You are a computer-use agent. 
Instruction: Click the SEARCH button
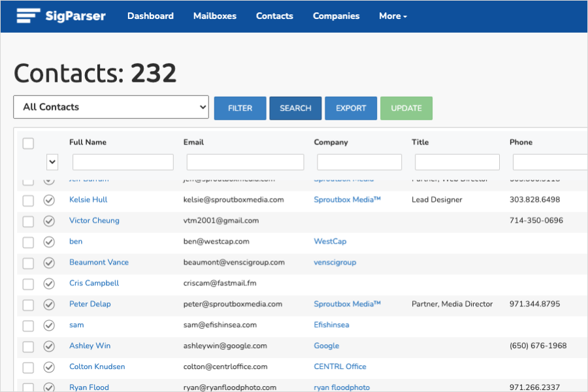[295, 108]
